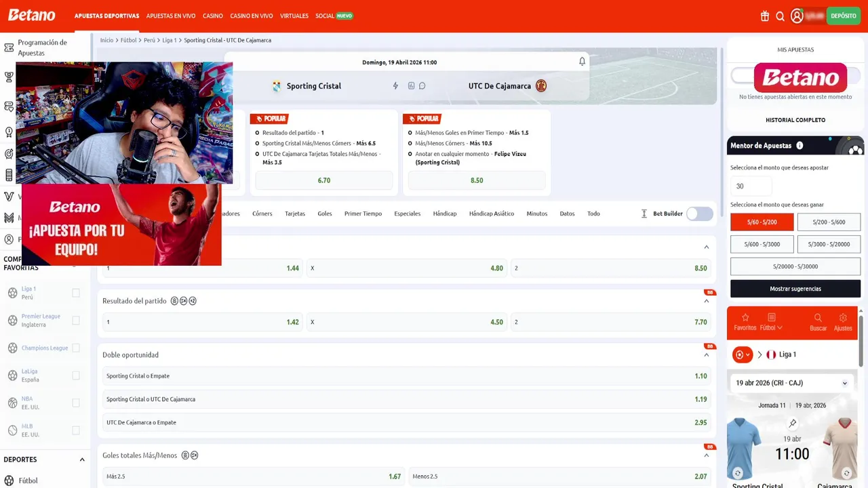Click the pin icon above match time

(x=792, y=424)
